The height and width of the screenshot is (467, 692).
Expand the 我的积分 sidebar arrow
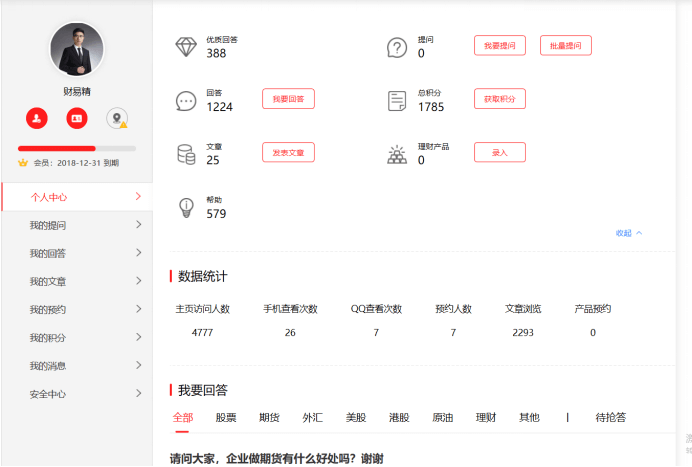tap(138, 337)
